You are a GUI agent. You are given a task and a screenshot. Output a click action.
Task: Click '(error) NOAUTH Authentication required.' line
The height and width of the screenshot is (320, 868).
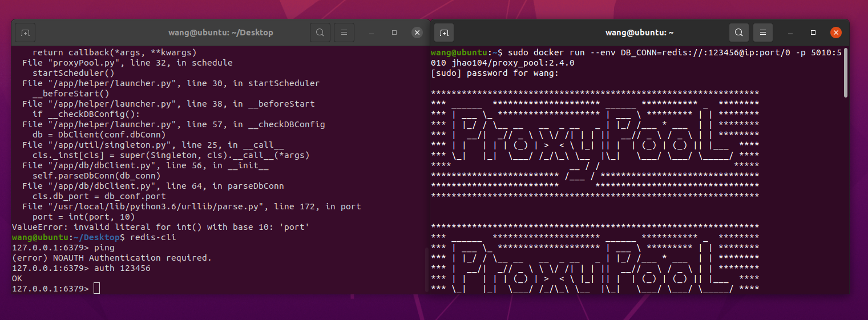pos(112,258)
